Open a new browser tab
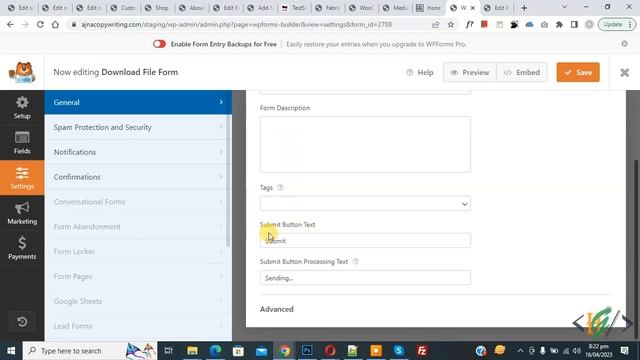Viewport: 640px width, 360px height. [524, 8]
